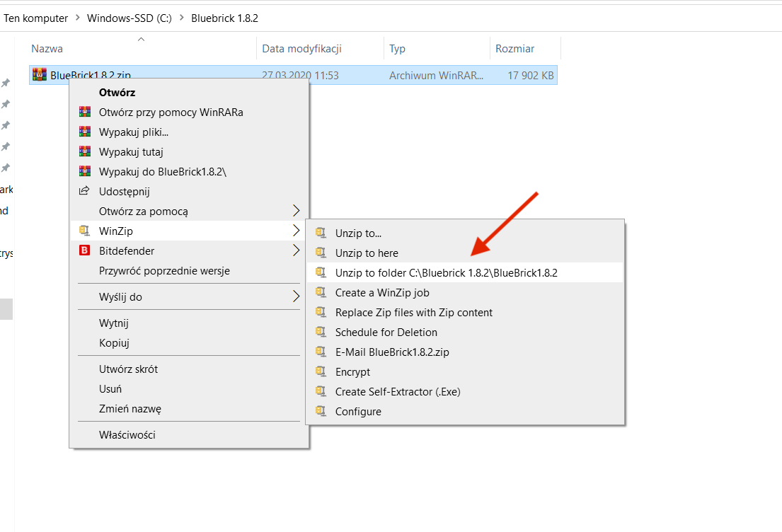
Task: Open the 'Wyślij do' menu entry
Action: (x=189, y=296)
